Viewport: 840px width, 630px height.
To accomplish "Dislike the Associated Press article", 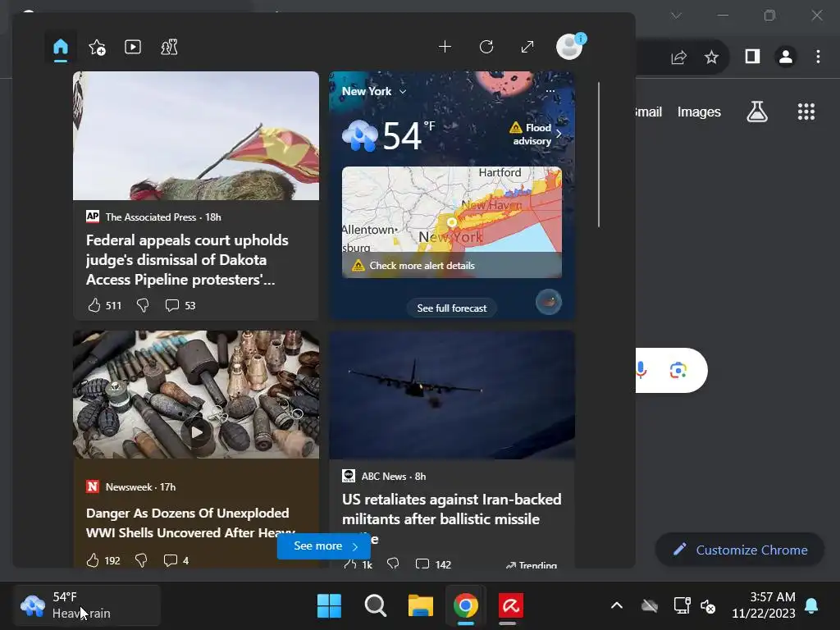I will pos(143,305).
